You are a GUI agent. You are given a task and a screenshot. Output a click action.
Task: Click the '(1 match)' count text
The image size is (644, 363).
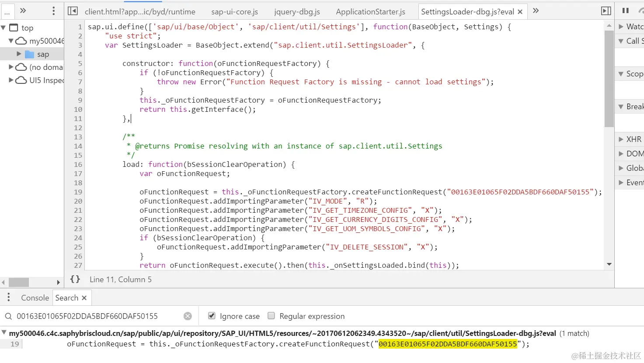574,333
